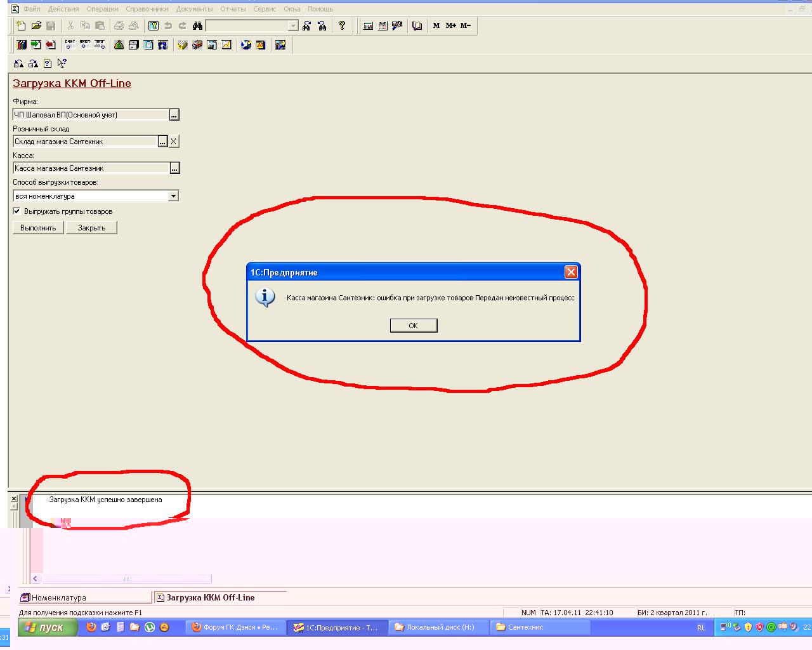812x650 pixels.
Task: Click the Redo arrow toolbar icon
Action: point(183,26)
